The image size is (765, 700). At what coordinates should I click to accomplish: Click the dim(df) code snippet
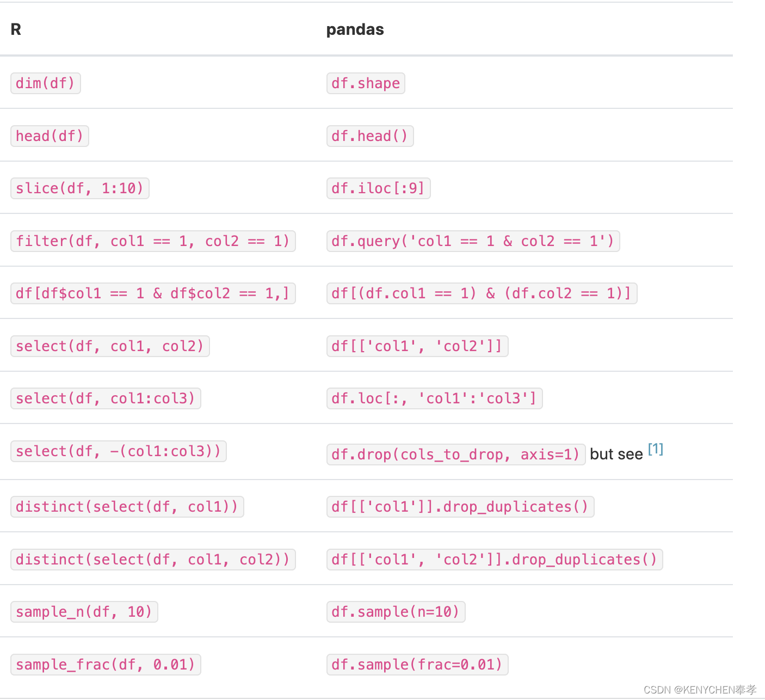46,83
